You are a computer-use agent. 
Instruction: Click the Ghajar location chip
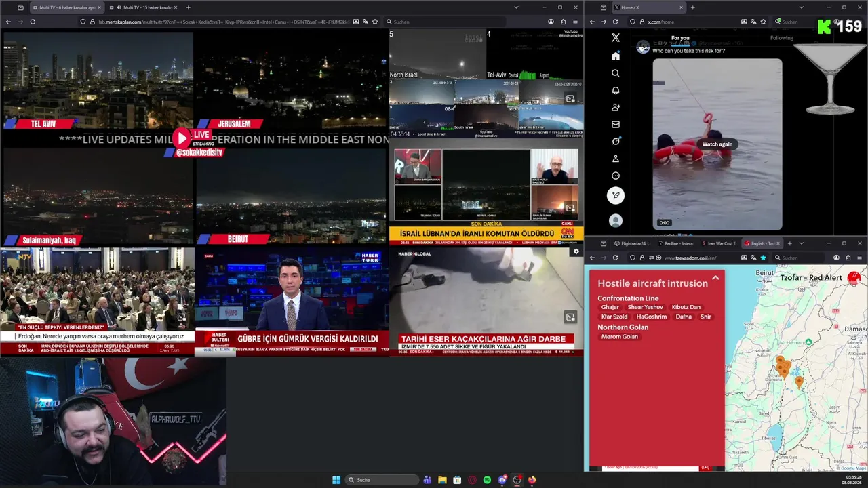point(610,307)
